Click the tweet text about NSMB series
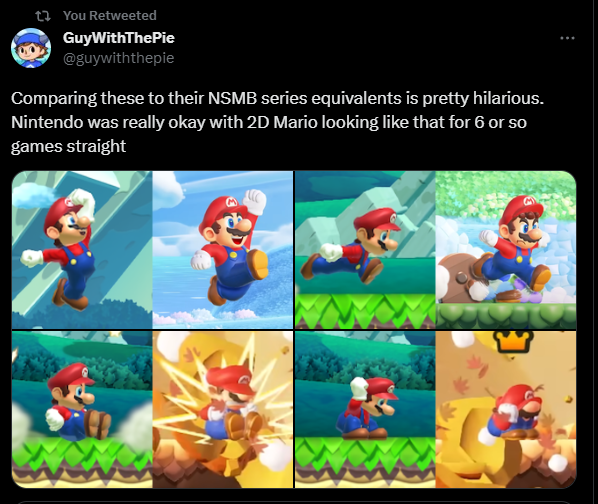The height and width of the screenshot is (504, 598). point(277,122)
